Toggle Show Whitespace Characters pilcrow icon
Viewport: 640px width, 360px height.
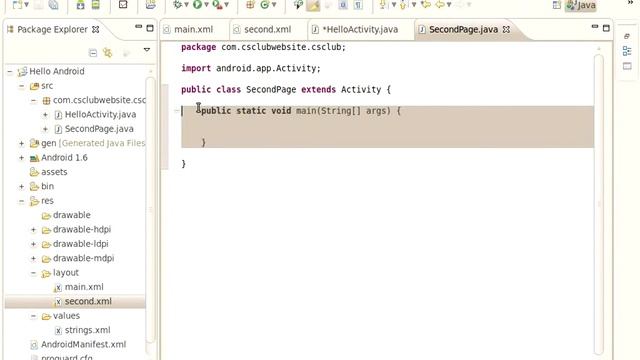point(358,5)
